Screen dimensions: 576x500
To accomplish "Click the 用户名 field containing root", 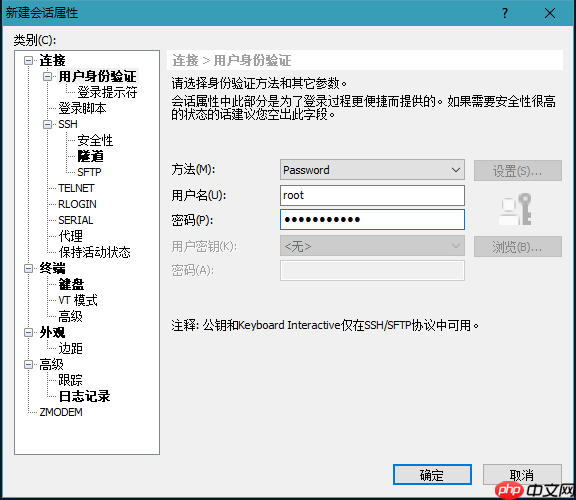I will pos(372,195).
